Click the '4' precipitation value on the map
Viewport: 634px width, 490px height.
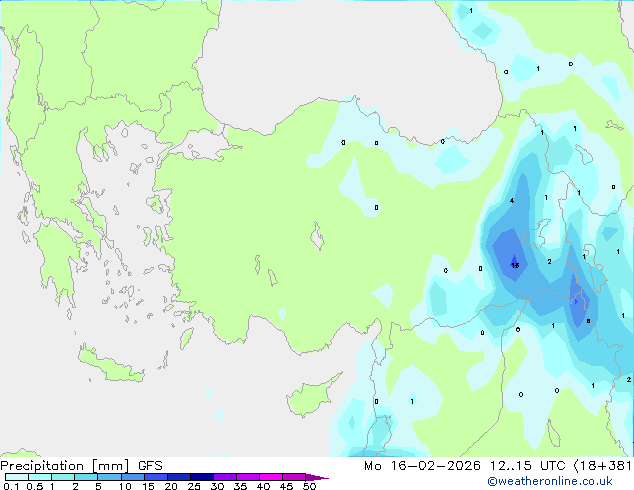(512, 201)
